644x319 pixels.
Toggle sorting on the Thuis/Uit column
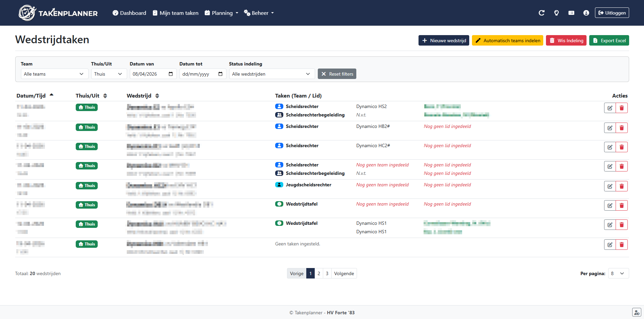pyautogui.click(x=105, y=96)
